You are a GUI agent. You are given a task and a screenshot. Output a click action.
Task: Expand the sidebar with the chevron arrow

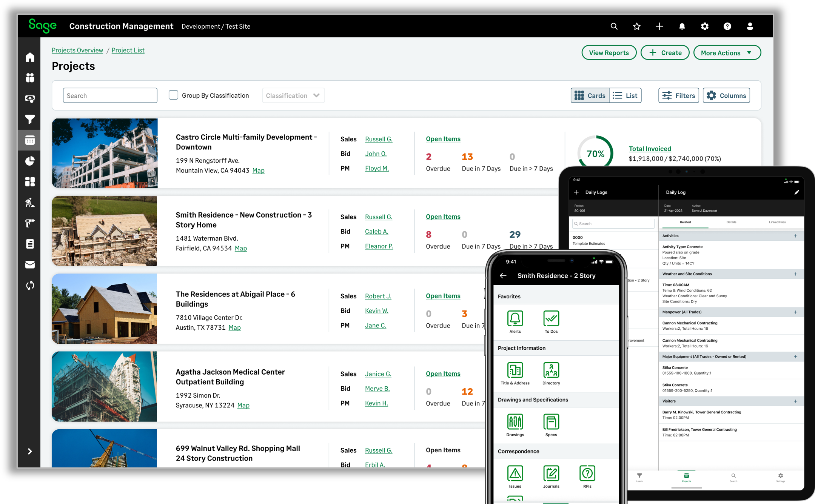30,451
